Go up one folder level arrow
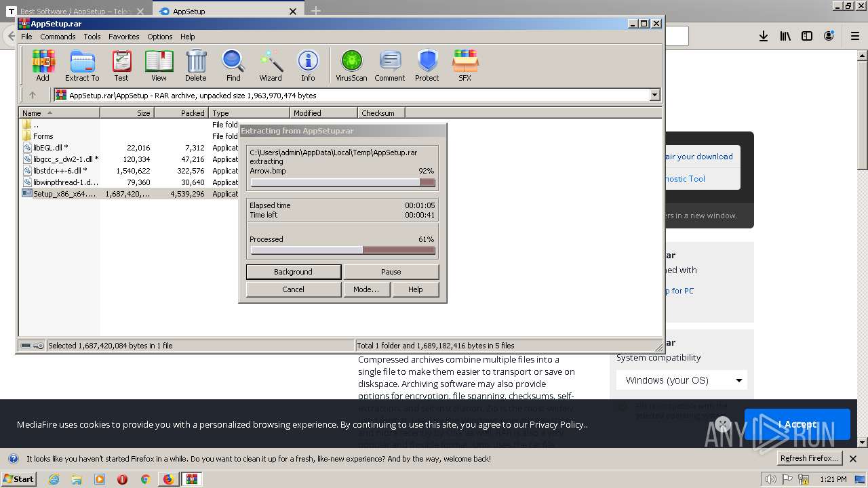The image size is (868, 488). (x=32, y=96)
